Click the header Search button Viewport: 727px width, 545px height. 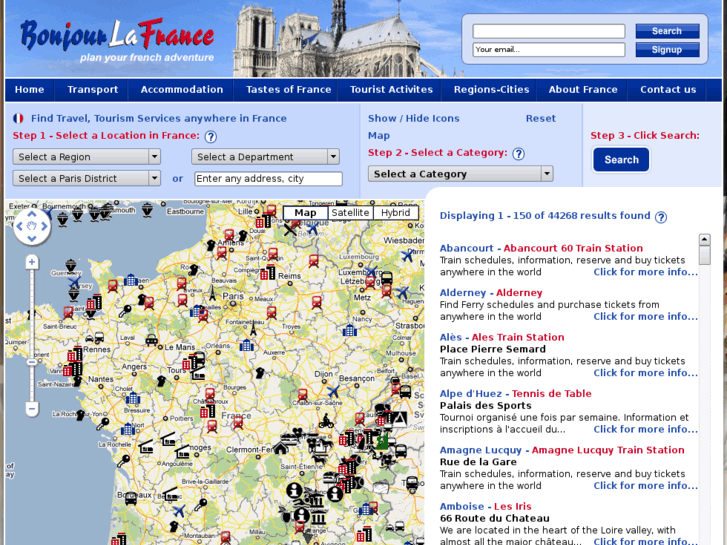click(667, 31)
